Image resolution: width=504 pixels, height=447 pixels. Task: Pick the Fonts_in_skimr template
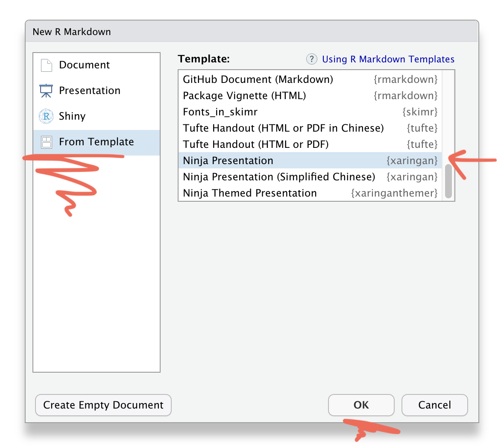(x=310, y=112)
